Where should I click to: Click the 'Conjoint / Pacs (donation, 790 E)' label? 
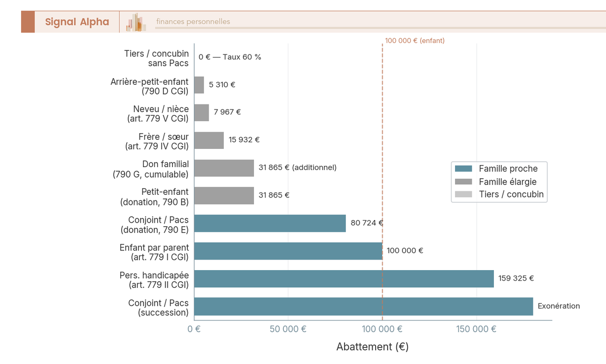point(155,225)
